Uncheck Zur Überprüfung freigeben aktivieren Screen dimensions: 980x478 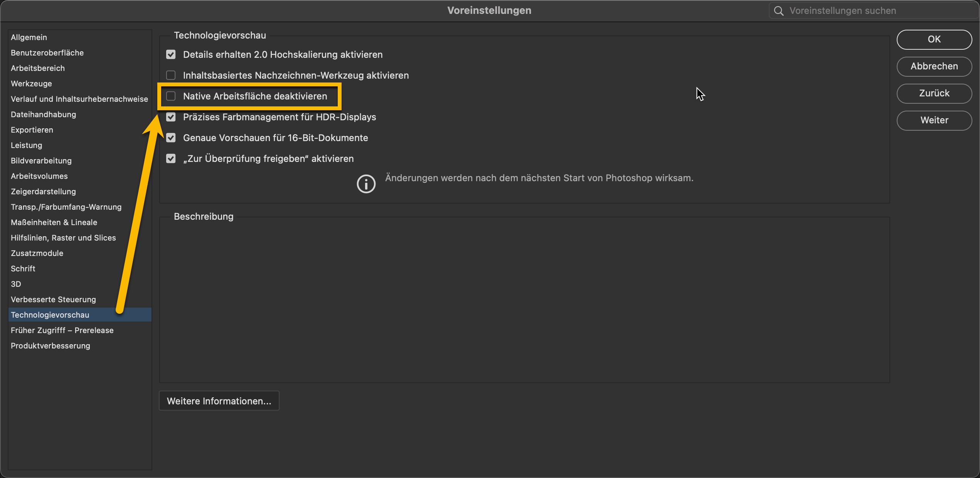coord(171,158)
